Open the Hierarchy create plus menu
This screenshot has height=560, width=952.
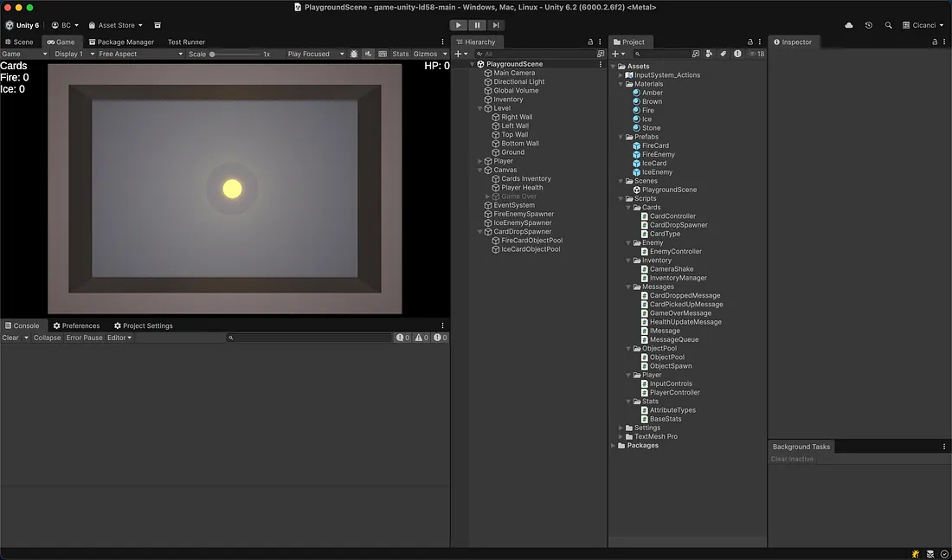tap(459, 54)
